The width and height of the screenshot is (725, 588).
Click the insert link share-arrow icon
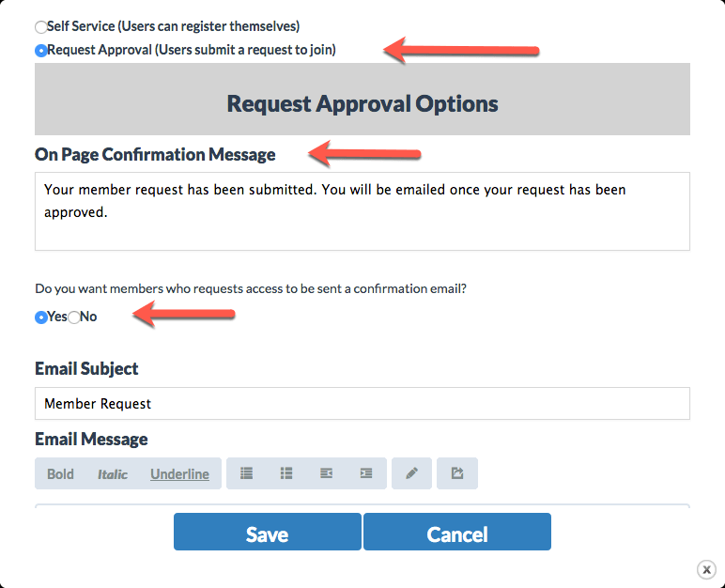(x=457, y=473)
